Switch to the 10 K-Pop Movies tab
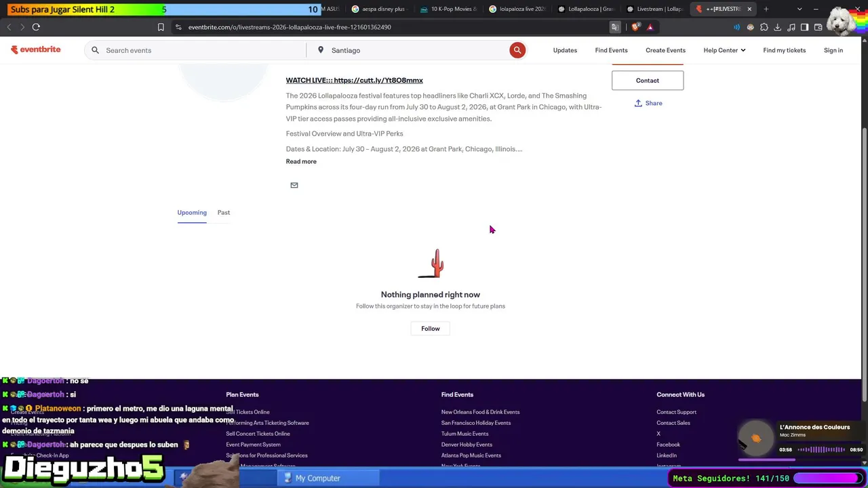 (448, 9)
